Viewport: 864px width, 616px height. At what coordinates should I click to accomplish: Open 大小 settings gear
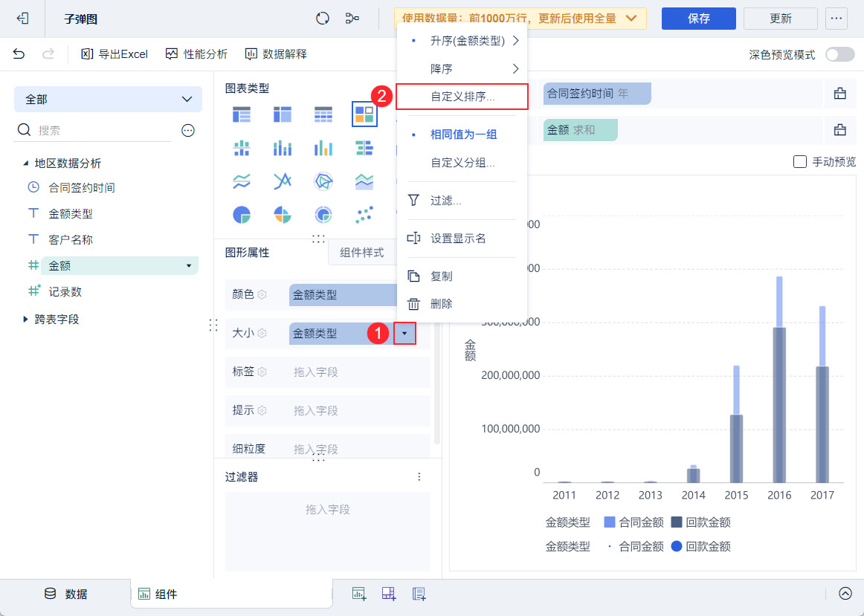(262, 333)
